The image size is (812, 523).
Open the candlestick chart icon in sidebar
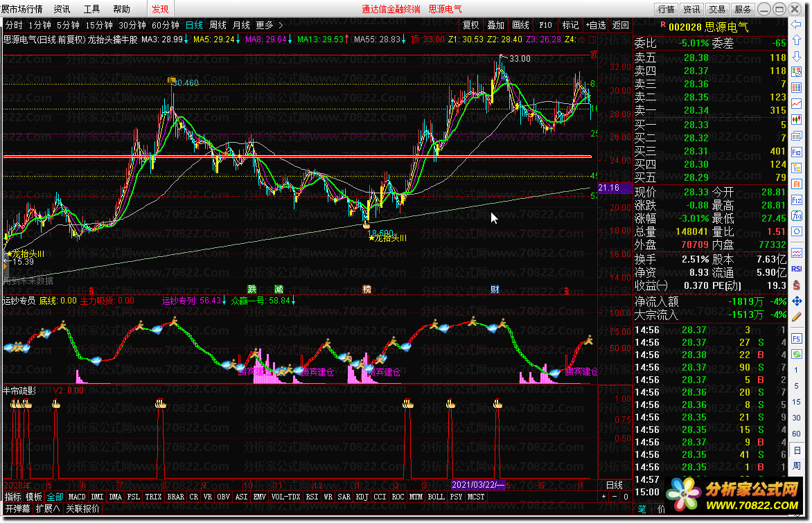tap(797, 120)
